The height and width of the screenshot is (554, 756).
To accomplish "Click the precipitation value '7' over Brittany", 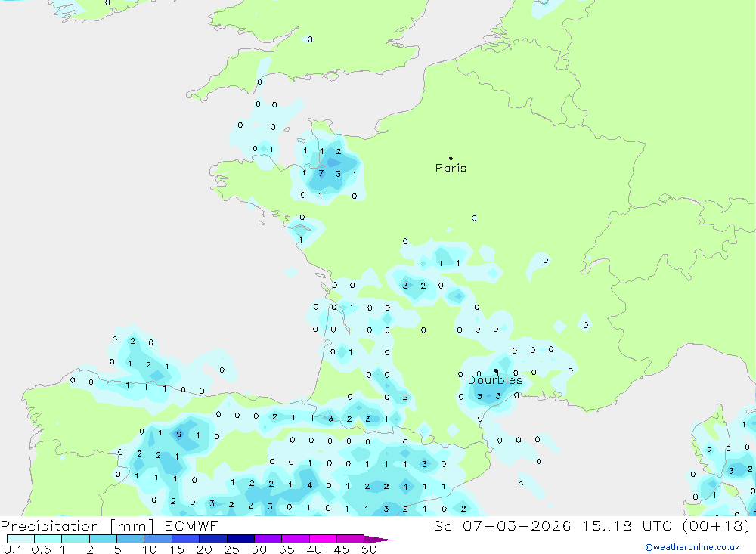I will tap(321, 173).
